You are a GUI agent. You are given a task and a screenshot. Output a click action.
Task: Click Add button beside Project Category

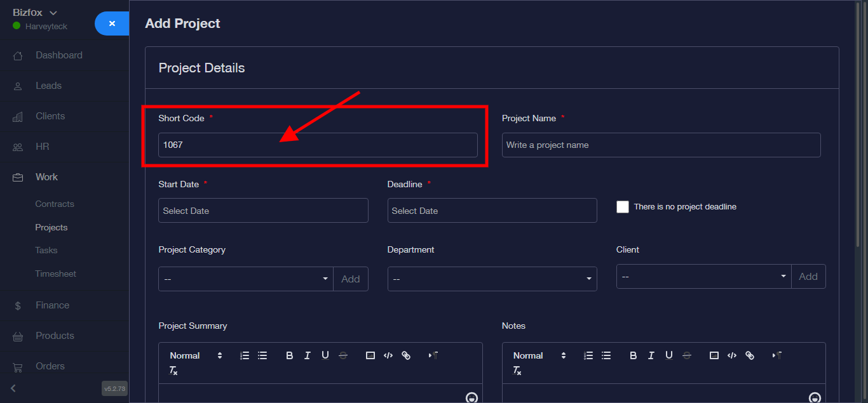point(351,279)
